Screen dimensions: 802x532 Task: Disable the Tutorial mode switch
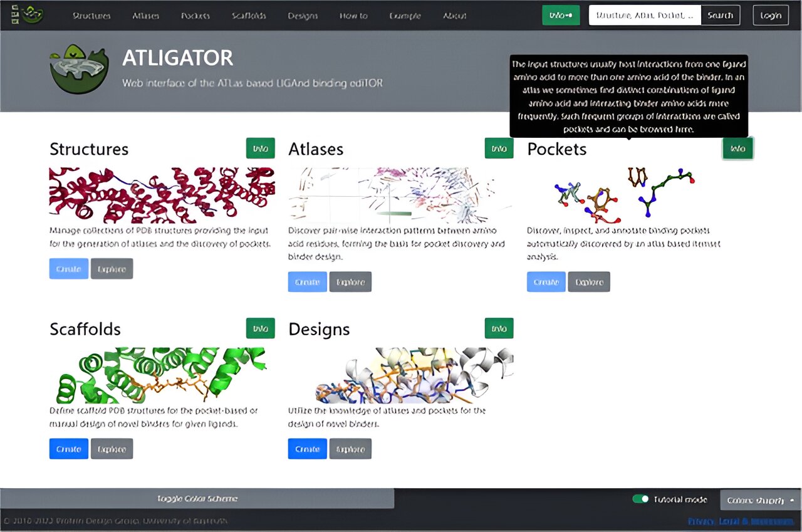(x=640, y=499)
